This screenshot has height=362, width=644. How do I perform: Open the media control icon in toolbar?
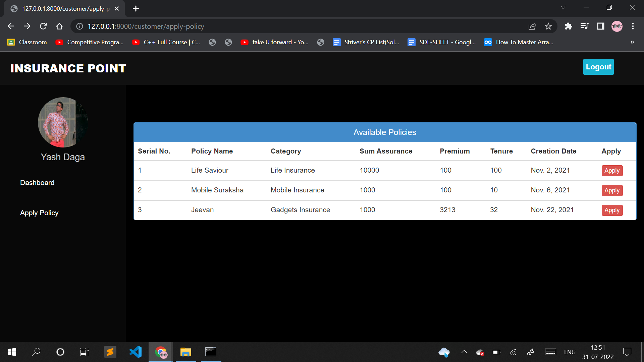click(x=584, y=26)
